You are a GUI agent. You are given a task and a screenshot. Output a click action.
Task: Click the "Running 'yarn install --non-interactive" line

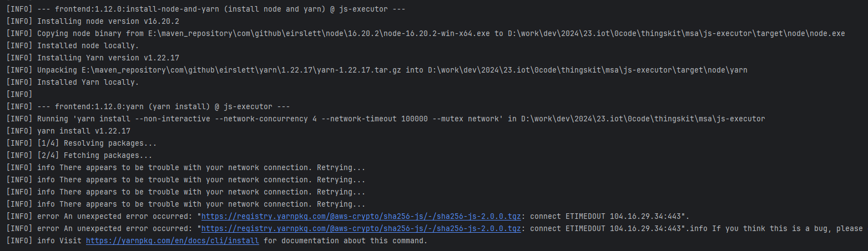[388, 119]
